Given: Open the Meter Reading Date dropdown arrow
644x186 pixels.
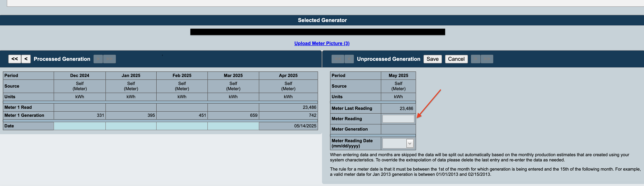Looking at the screenshot, I should click(410, 143).
